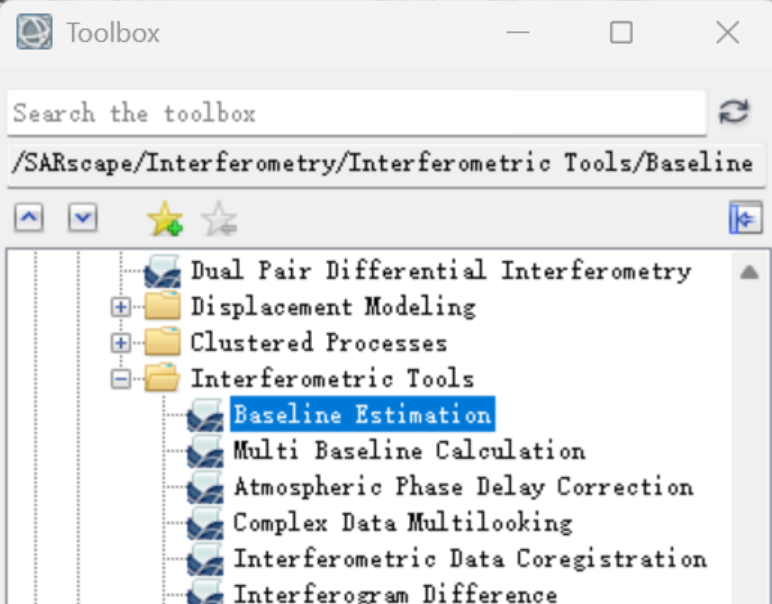Click the Displacement Modeling folder icon
The width and height of the screenshot is (772, 604).
coord(162,306)
